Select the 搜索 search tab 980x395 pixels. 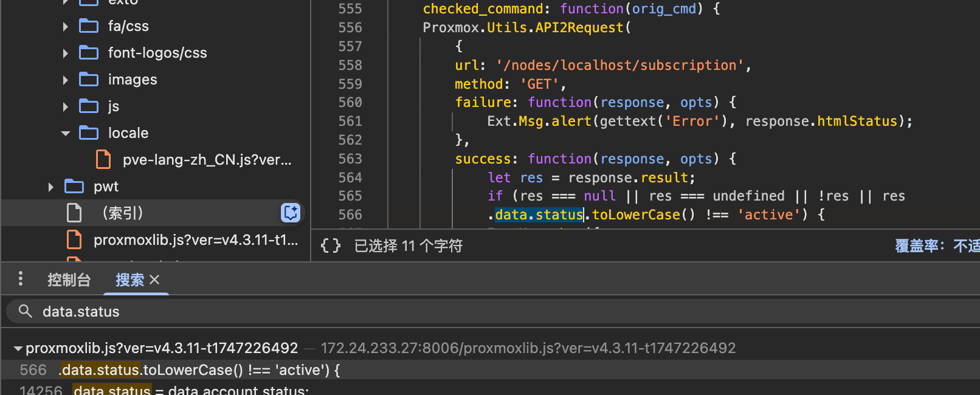129,280
